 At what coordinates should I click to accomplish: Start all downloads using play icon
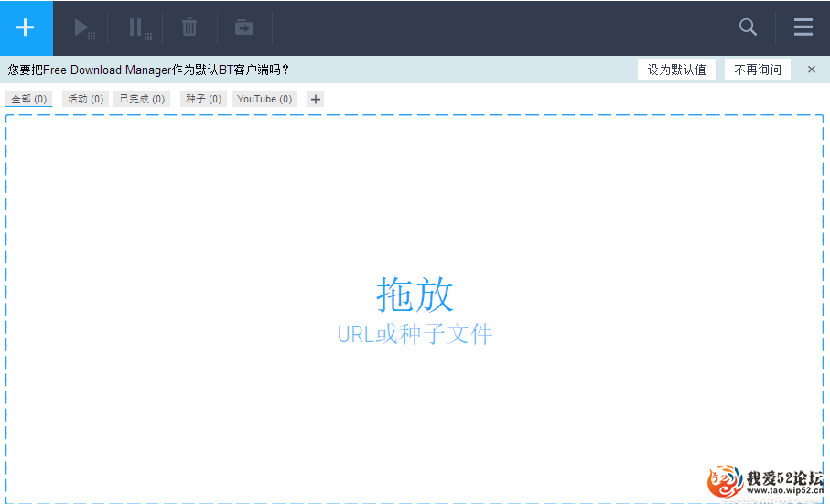(83, 28)
